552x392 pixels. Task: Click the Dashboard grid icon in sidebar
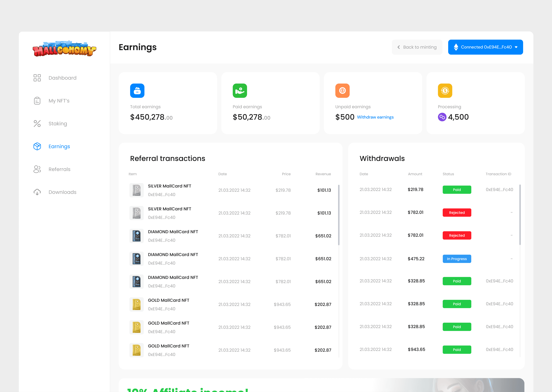click(x=37, y=78)
